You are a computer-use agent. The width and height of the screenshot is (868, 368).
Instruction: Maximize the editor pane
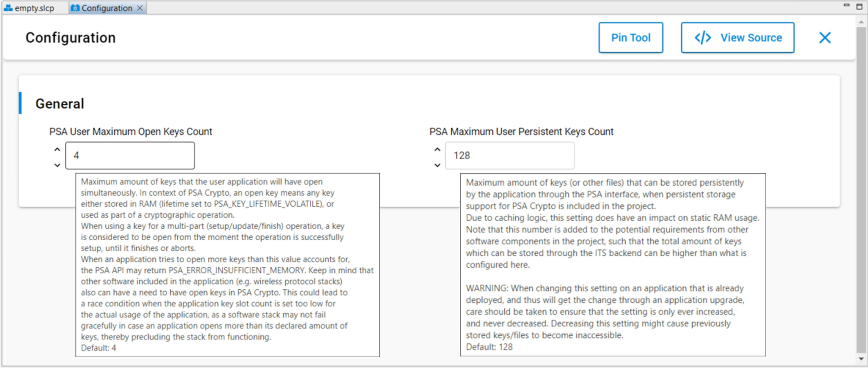[x=859, y=6]
